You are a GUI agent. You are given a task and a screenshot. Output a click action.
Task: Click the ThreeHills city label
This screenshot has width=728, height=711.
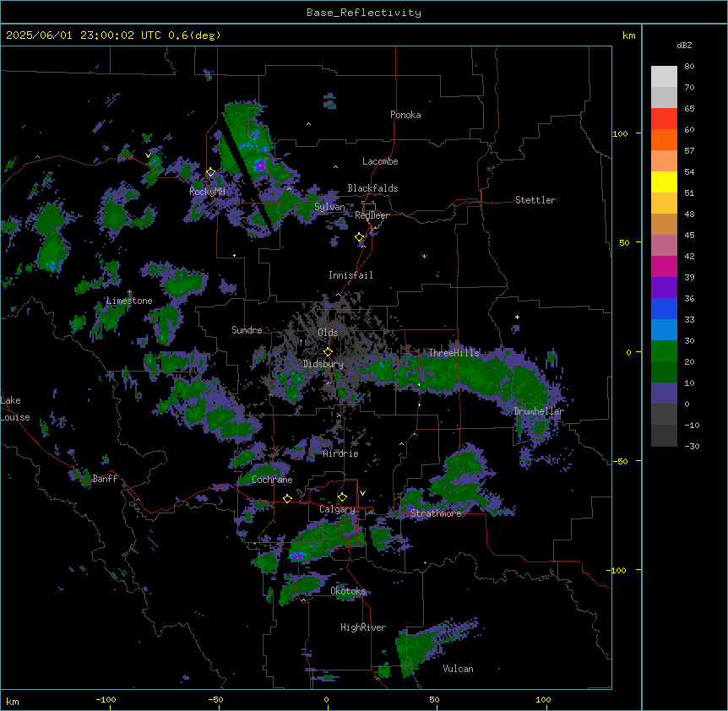[x=454, y=353]
